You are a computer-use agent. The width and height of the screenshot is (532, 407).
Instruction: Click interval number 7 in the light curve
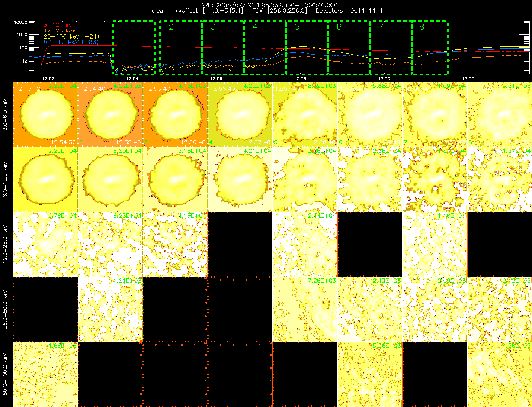pyautogui.click(x=381, y=28)
